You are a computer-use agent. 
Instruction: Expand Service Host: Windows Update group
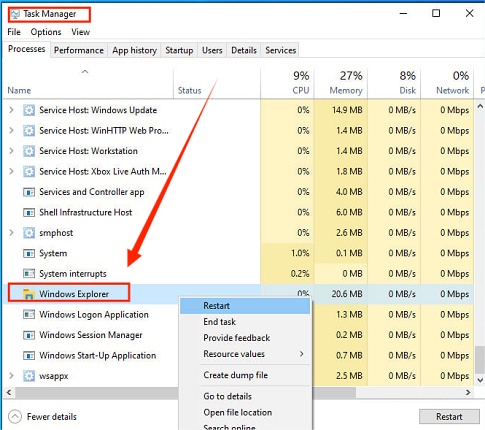[11, 110]
